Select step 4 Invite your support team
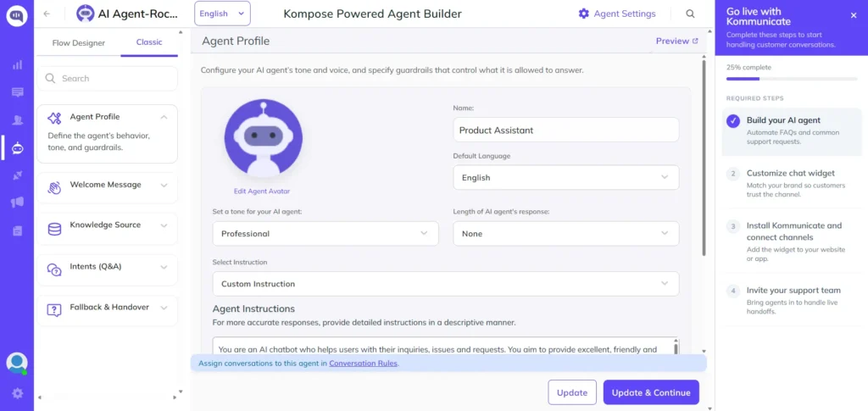Viewport: 868px width, 411px height. (792, 302)
